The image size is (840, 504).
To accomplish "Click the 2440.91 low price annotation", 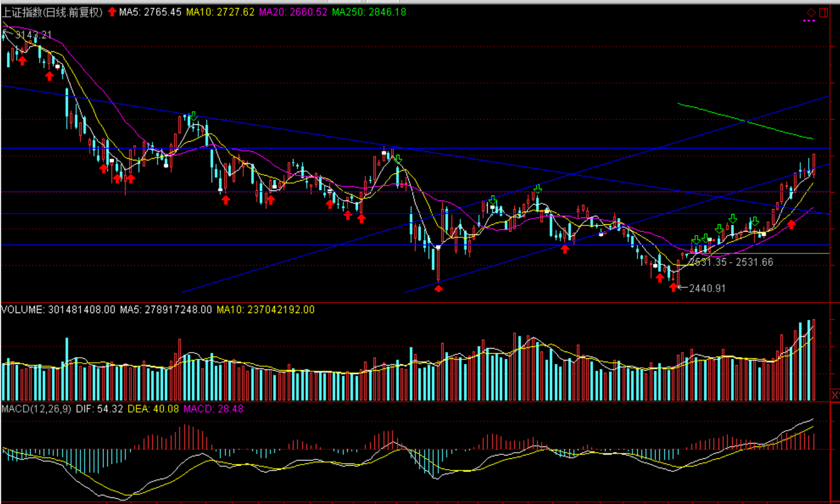I will click(x=707, y=288).
